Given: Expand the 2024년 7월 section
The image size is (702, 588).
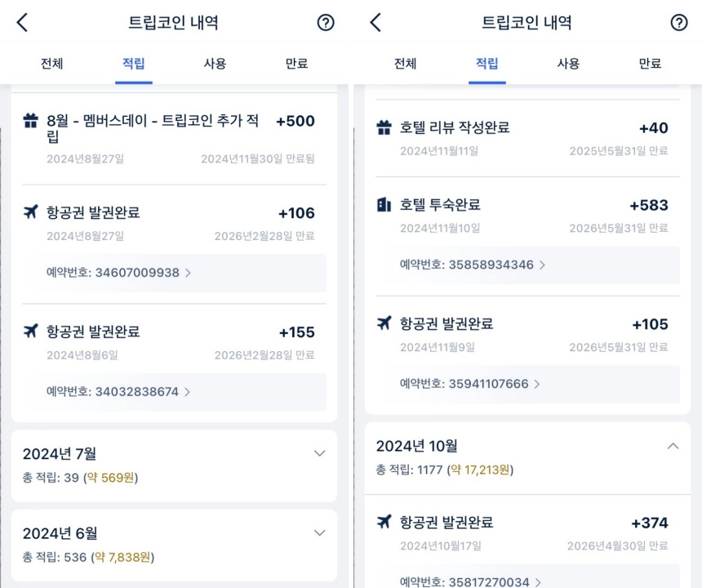Looking at the screenshot, I should pos(319,453).
